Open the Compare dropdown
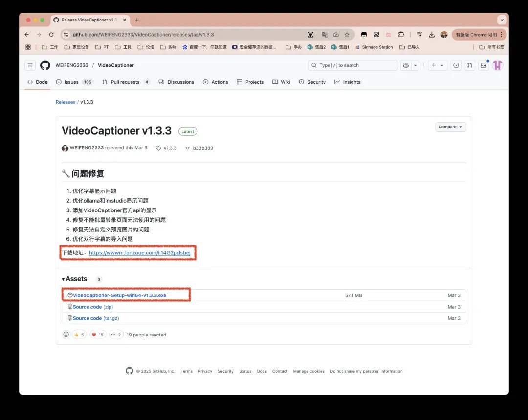This screenshot has height=420, width=528. (x=450, y=127)
